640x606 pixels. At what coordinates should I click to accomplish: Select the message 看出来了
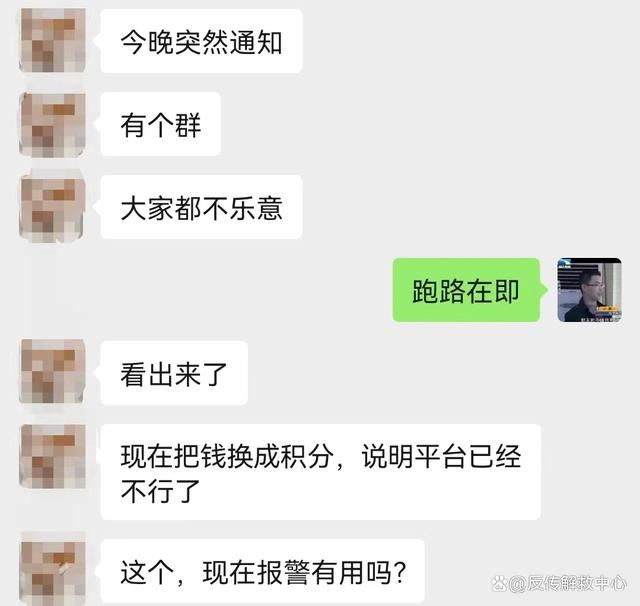point(174,373)
